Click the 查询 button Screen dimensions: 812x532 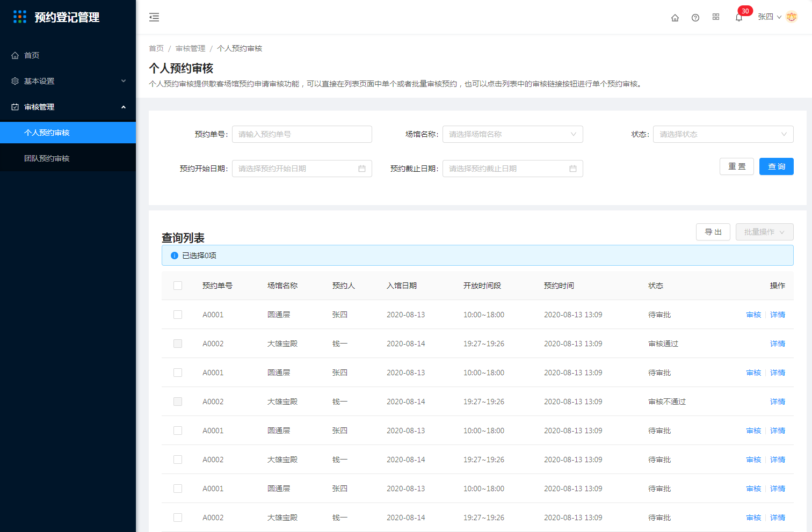tap(777, 166)
